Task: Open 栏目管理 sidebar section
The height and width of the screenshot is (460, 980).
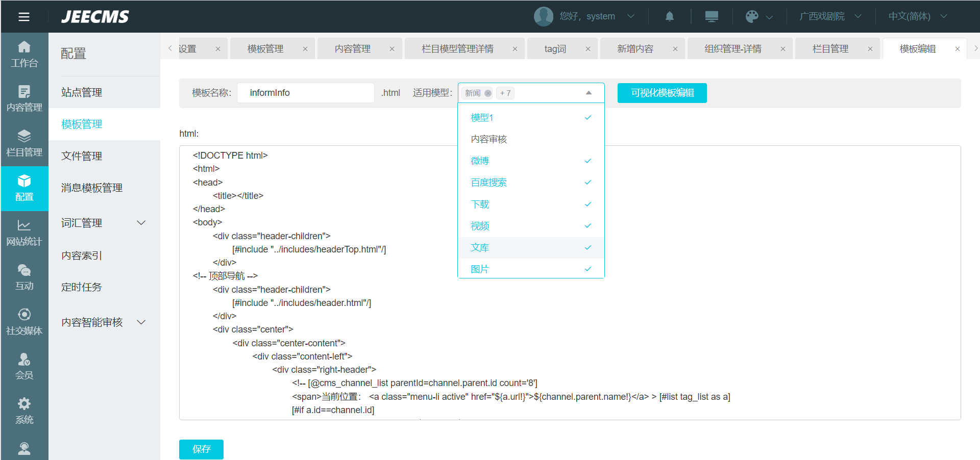Action: (24, 144)
